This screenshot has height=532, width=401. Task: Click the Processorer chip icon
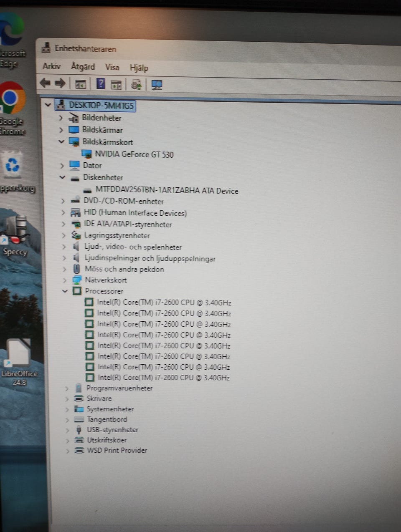coord(77,291)
